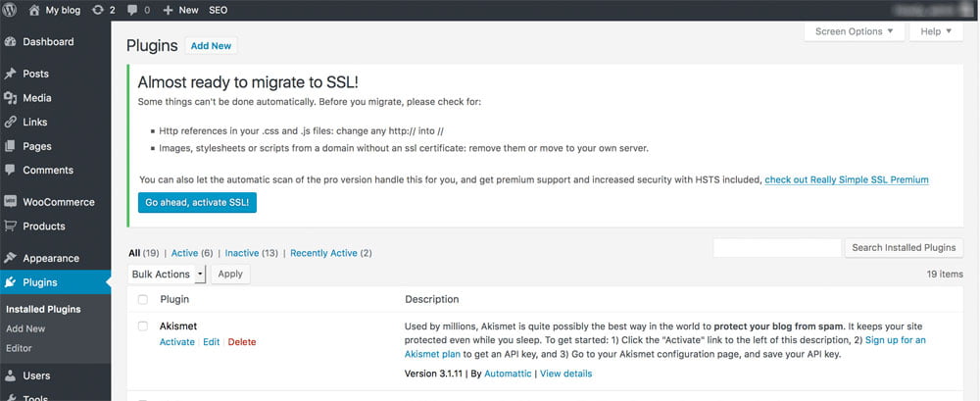Open check out Really Simple SSL Premium link
The image size is (980, 401).
point(847,179)
